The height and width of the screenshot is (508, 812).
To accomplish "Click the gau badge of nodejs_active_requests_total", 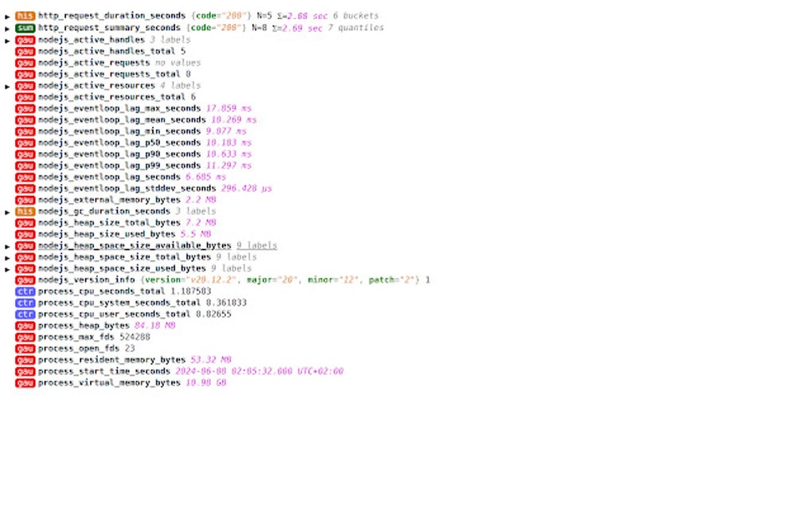I will (x=25, y=74).
